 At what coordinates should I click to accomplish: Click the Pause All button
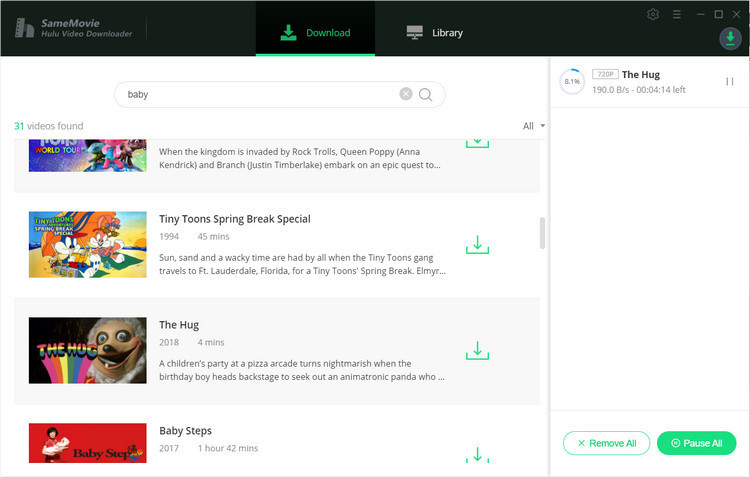[x=696, y=443]
